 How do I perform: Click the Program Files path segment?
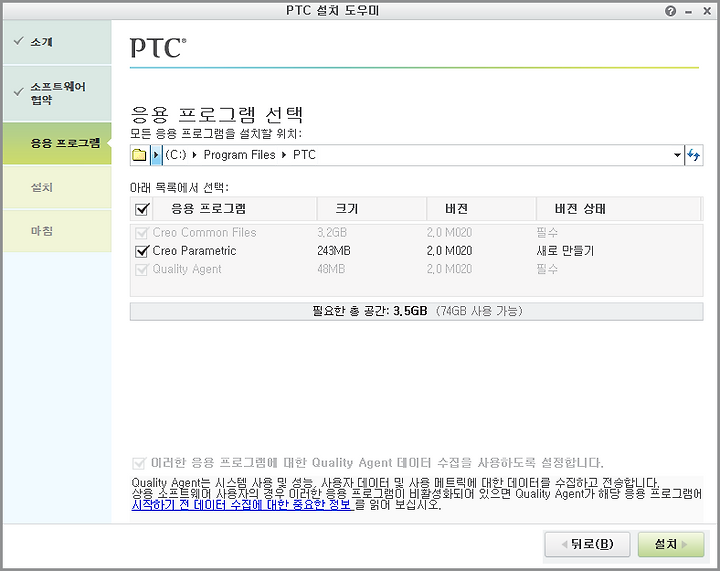[x=239, y=155]
